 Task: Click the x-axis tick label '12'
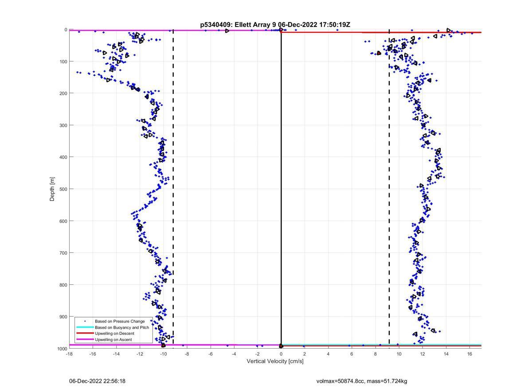coord(422,354)
